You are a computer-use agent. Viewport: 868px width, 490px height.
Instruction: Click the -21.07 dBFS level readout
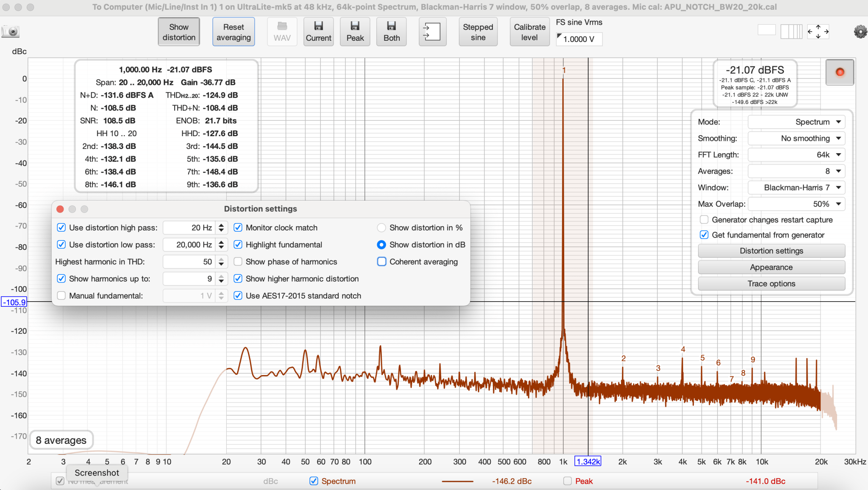coord(755,70)
